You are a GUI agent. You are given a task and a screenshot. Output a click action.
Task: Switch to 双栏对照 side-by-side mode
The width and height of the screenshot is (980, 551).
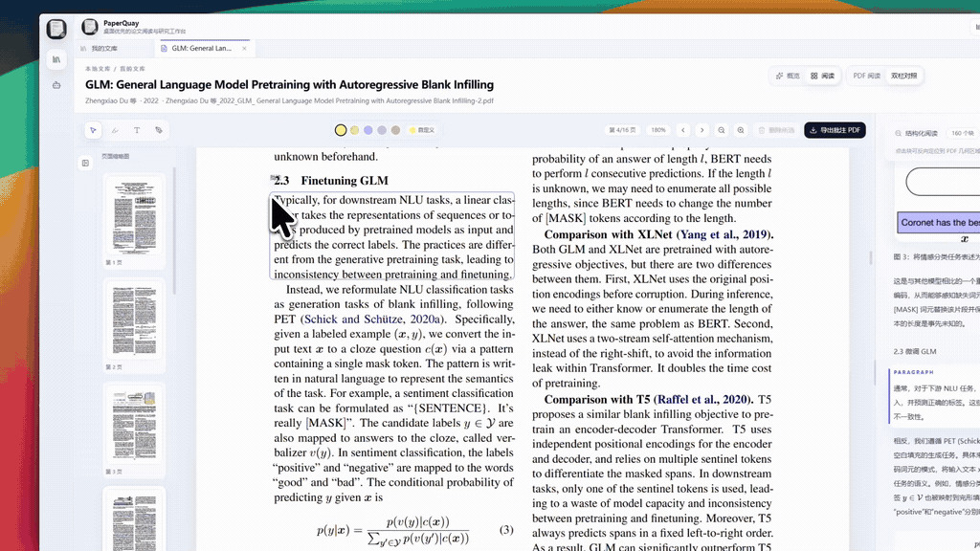(903, 76)
